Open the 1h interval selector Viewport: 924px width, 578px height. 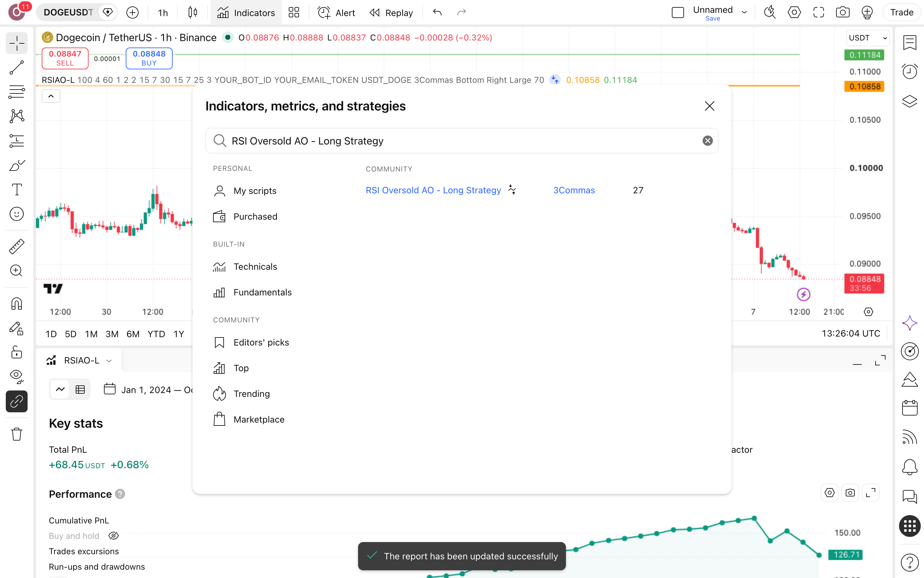point(163,13)
